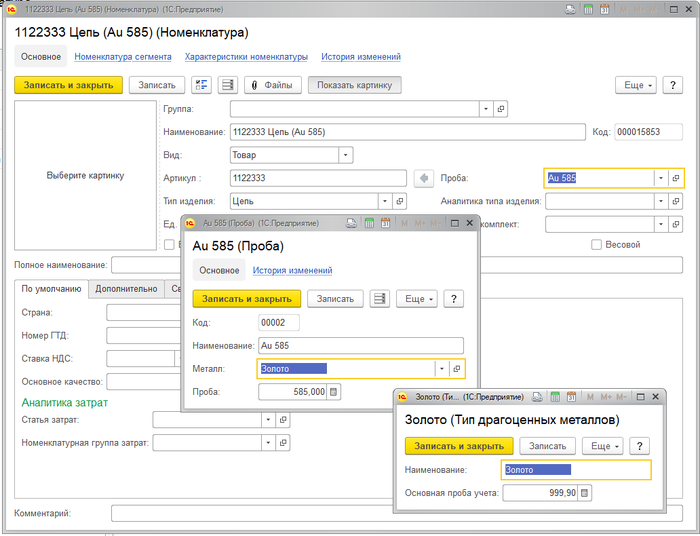Click Показать картинку button
The width and height of the screenshot is (700, 536).
coord(354,85)
